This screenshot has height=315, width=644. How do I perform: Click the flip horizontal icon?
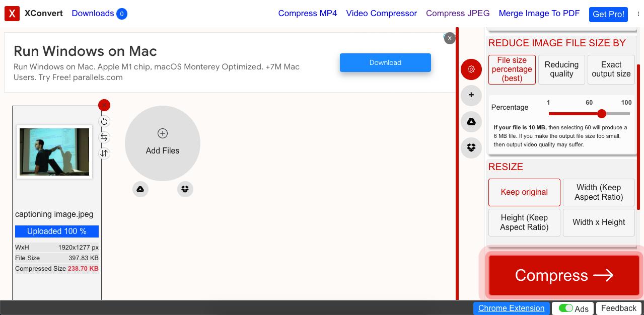[x=104, y=137]
